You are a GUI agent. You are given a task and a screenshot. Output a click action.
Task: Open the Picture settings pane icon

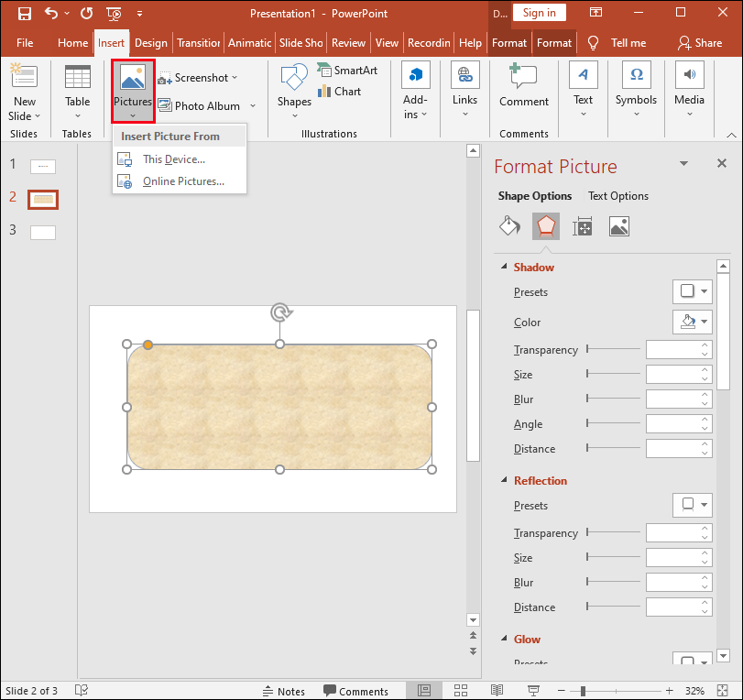tap(618, 225)
